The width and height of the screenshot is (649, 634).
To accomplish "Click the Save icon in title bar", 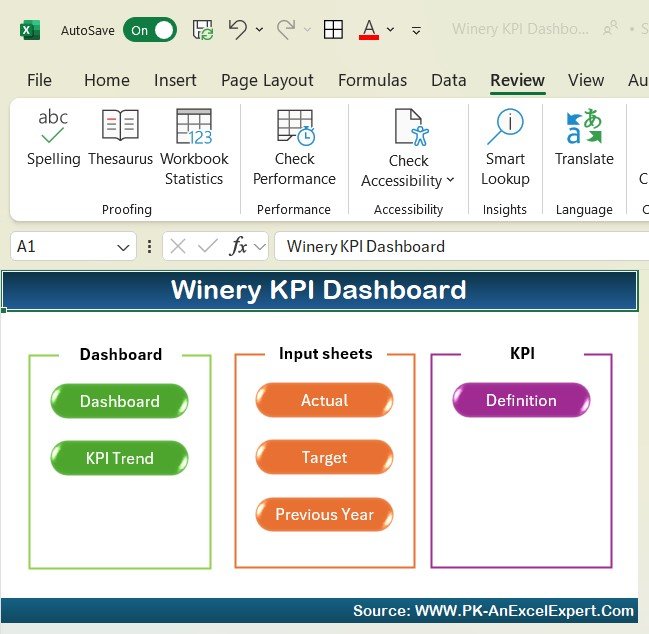I will click(203, 30).
